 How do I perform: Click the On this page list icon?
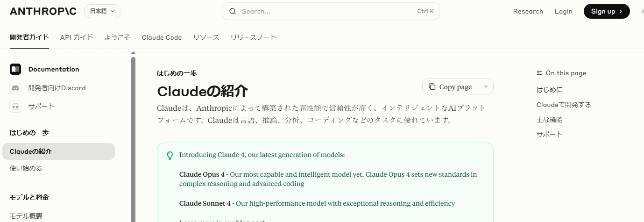pos(539,73)
